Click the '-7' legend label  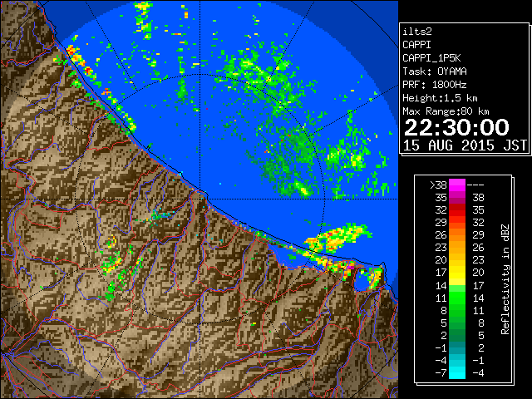click(x=441, y=373)
